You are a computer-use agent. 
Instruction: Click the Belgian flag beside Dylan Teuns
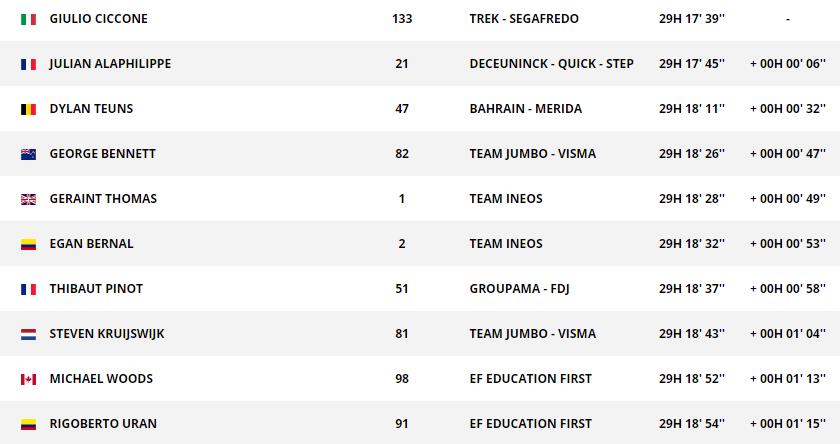click(28, 109)
